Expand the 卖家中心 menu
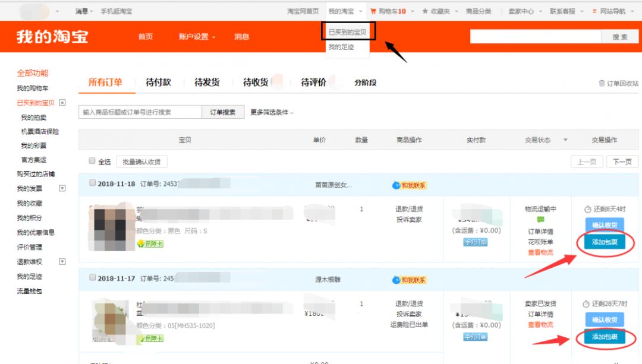 click(x=525, y=11)
